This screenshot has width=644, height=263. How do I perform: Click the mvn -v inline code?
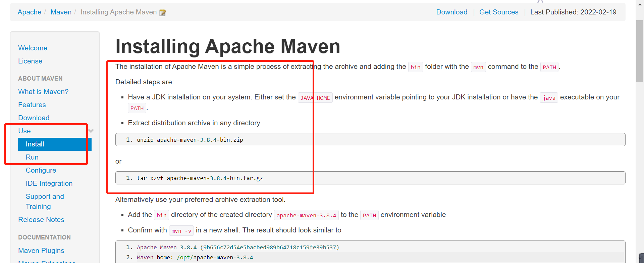coord(181,231)
